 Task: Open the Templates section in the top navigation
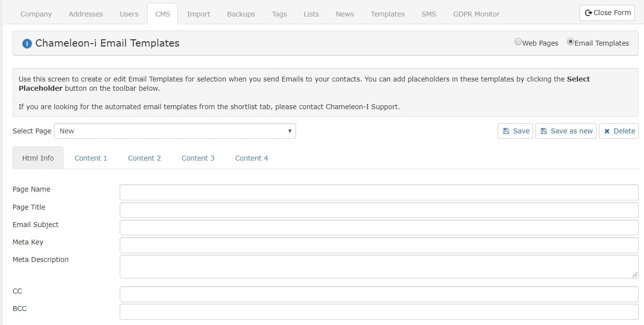(x=387, y=14)
